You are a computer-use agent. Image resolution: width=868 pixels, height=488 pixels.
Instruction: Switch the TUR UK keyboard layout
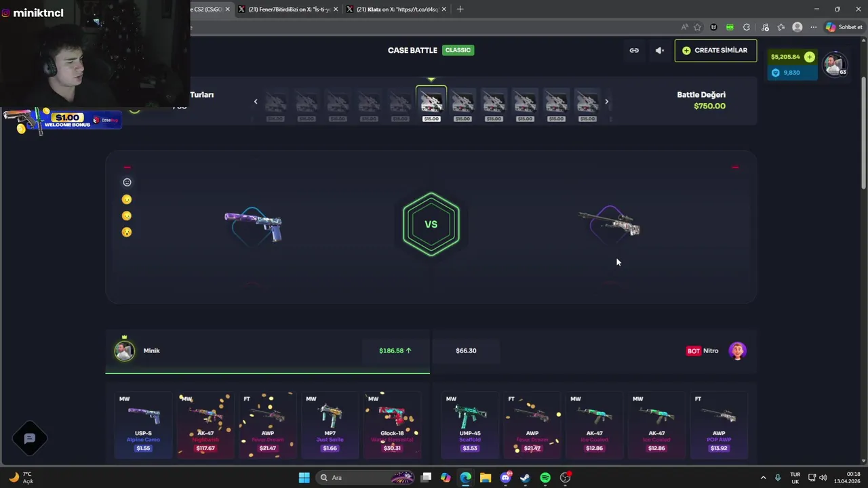(795, 478)
